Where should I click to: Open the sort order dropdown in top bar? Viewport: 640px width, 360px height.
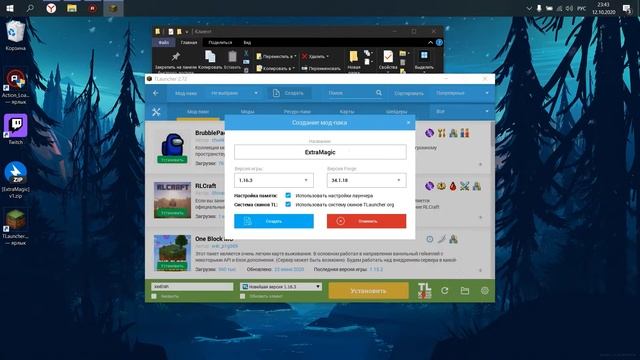pyautogui.click(x=462, y=93)
